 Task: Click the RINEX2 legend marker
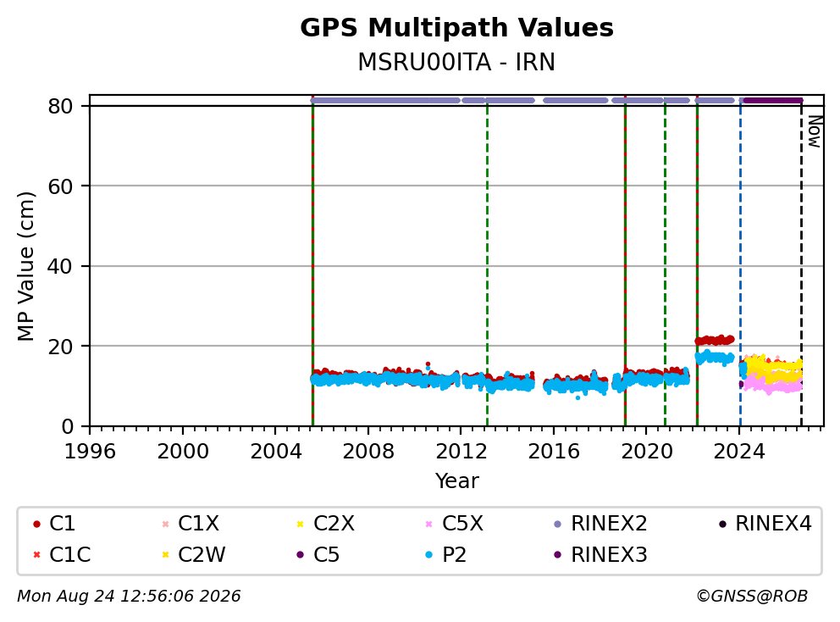coord(558,524)
